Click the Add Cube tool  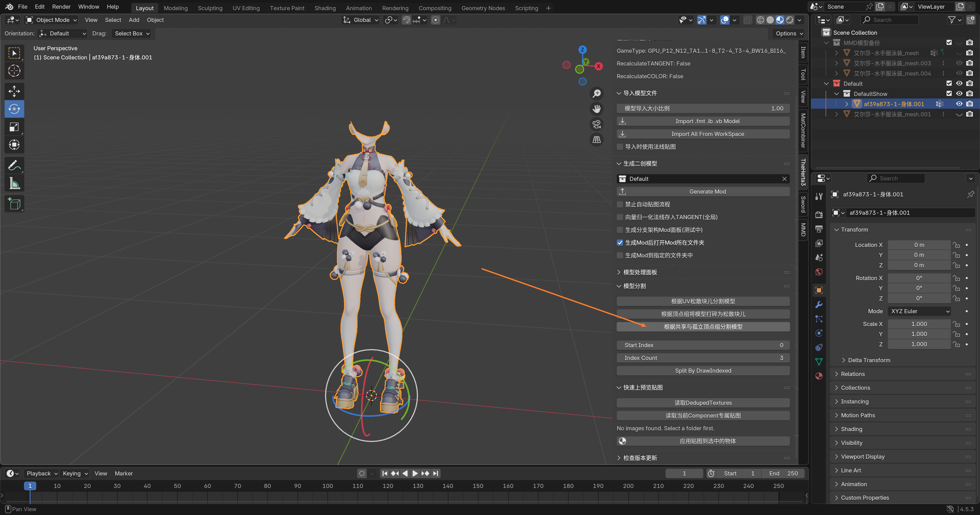(14, 204)
